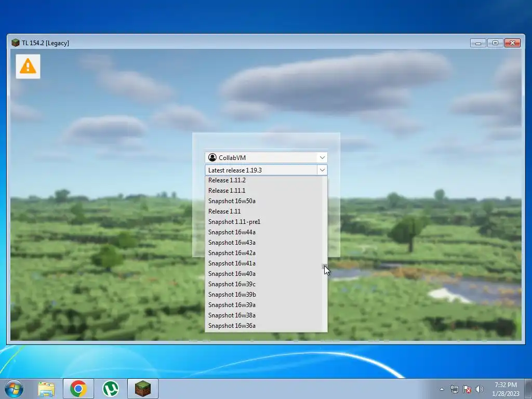Click the orange warning triangle icon
The image size is (532, 399).
click(28, 66)
